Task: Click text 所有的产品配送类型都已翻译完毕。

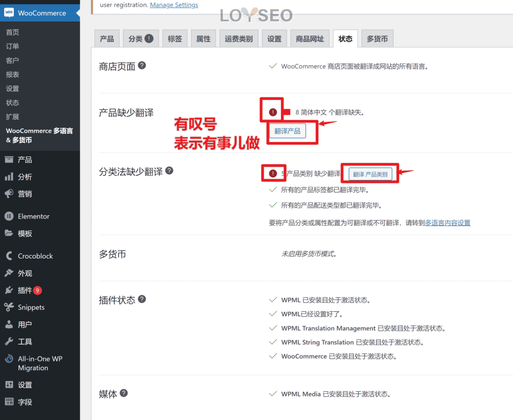Action: 331,206
